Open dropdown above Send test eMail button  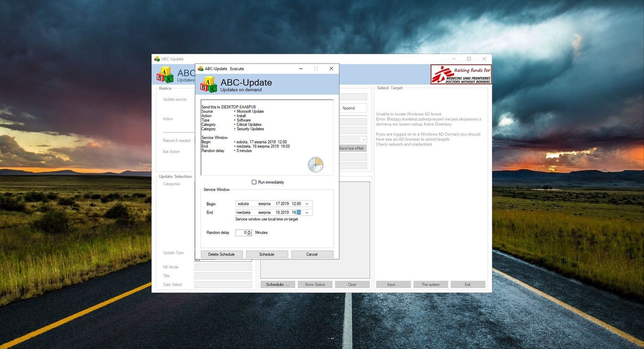(x=363, y=139)
